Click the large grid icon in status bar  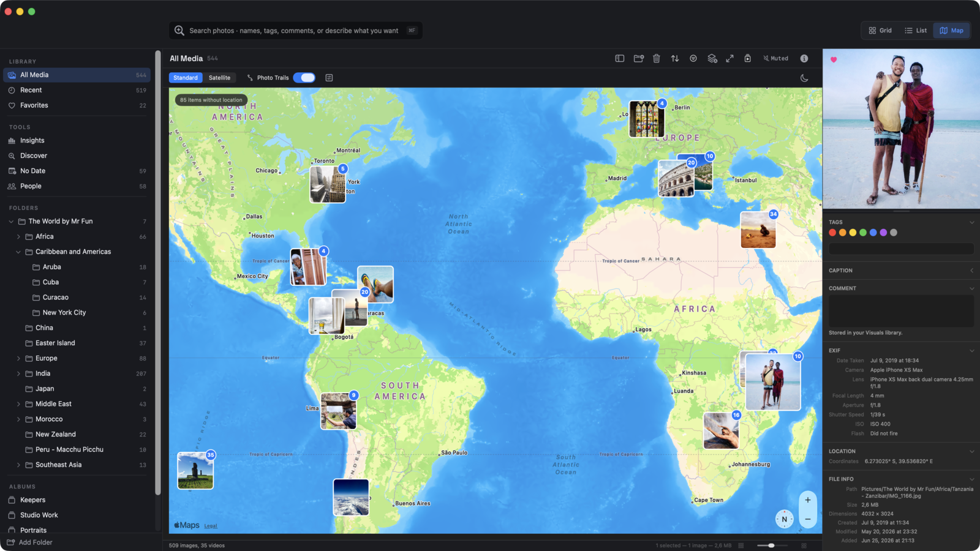click(x=804, y=545)
